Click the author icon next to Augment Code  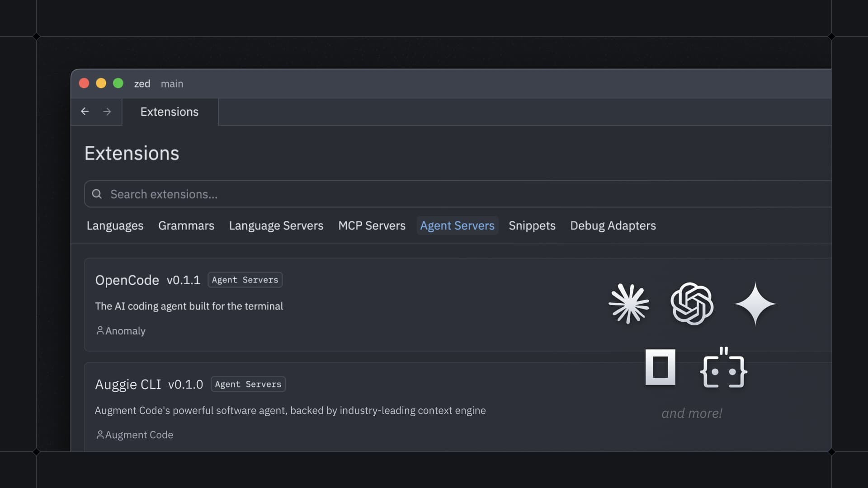tap(100, 434)
